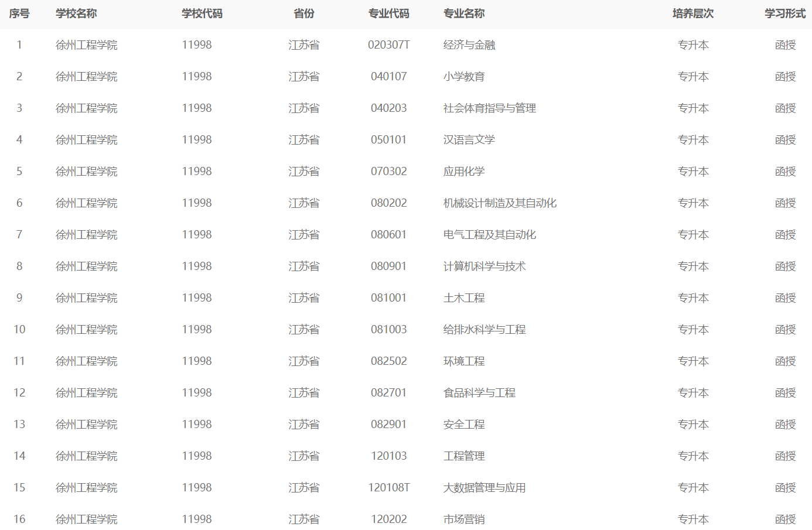Click major code 081001
This screenshot has width=812, height=530.
[389, 298]
